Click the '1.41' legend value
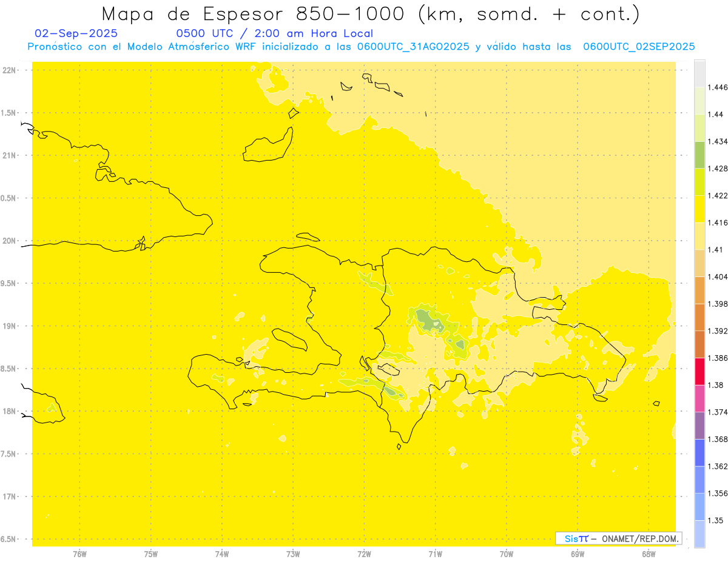 point(715,250)
